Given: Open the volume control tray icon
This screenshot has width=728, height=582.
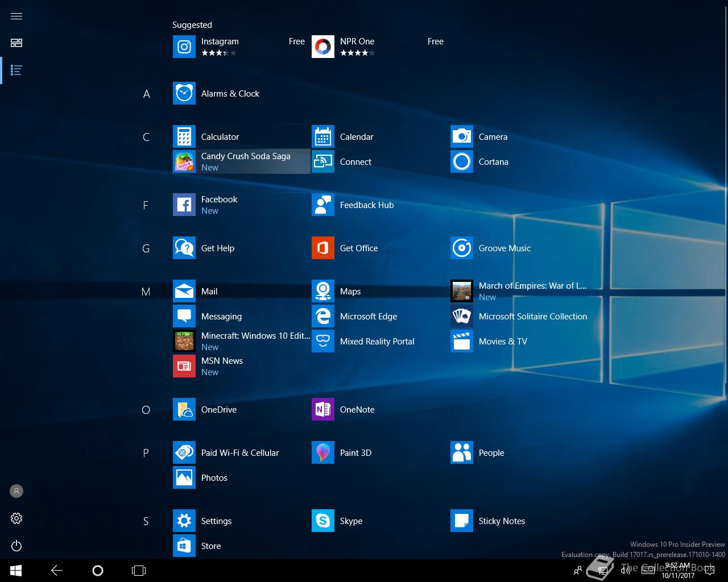Looking at the screenshot, I should (x=626, y=571).
